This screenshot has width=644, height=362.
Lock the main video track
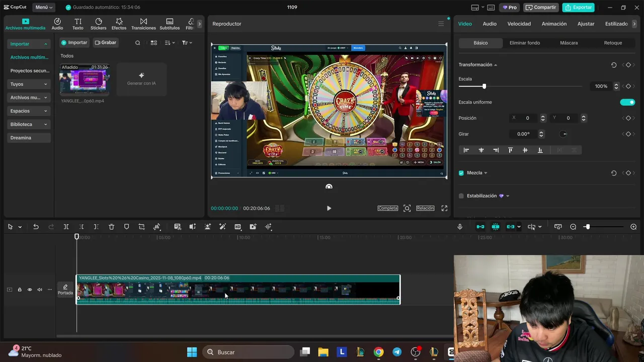[x=20, y=290]
